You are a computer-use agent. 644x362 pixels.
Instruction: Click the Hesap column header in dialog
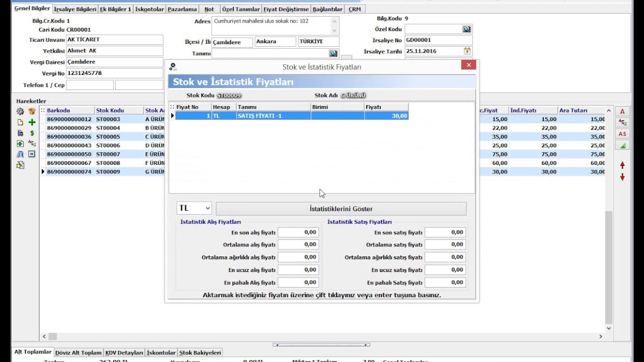pos(223,107)
